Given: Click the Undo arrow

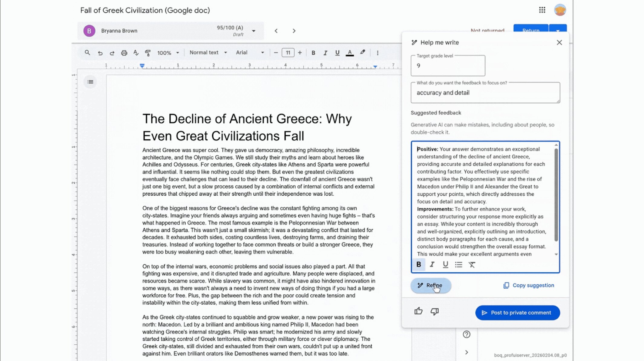Looking at the screenshot, I should (x=100, y=52).
